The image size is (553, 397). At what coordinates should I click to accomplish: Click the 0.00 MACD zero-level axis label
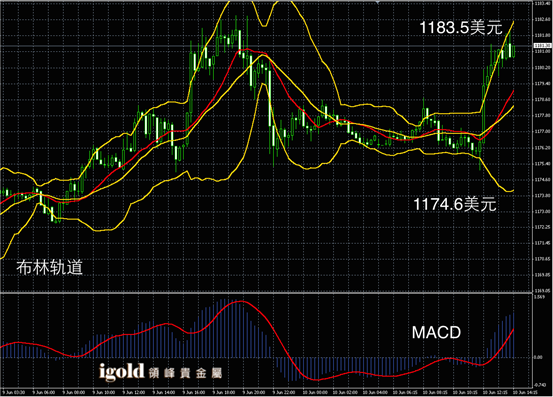pyautogui.click(x=538, y=358)
